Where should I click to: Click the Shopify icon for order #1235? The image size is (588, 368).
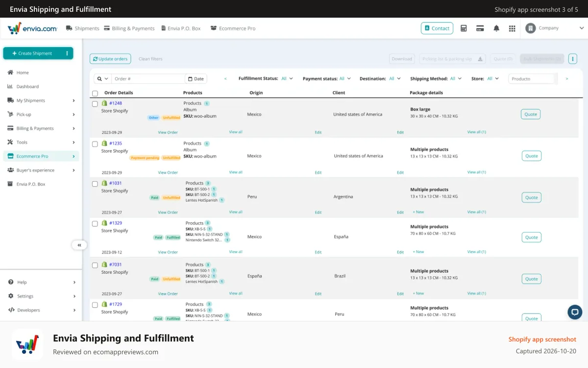pyautogui.click(x=104, y=143)
